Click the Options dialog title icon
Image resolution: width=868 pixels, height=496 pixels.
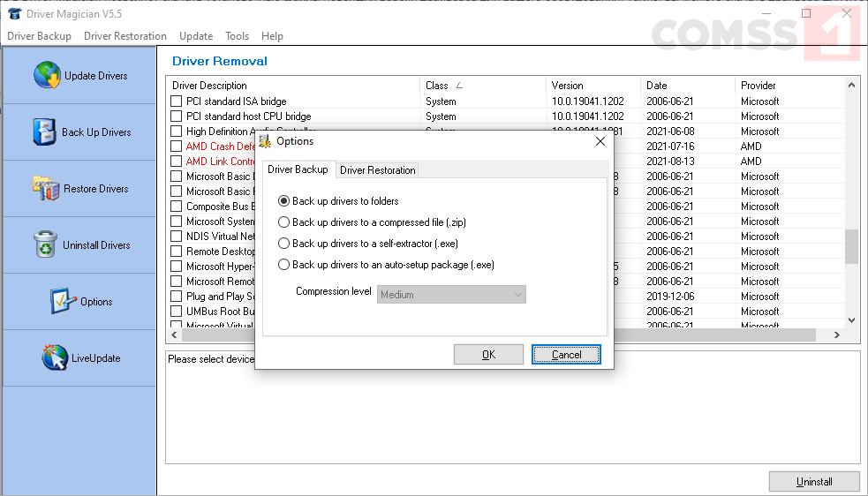tap(265, 141)
